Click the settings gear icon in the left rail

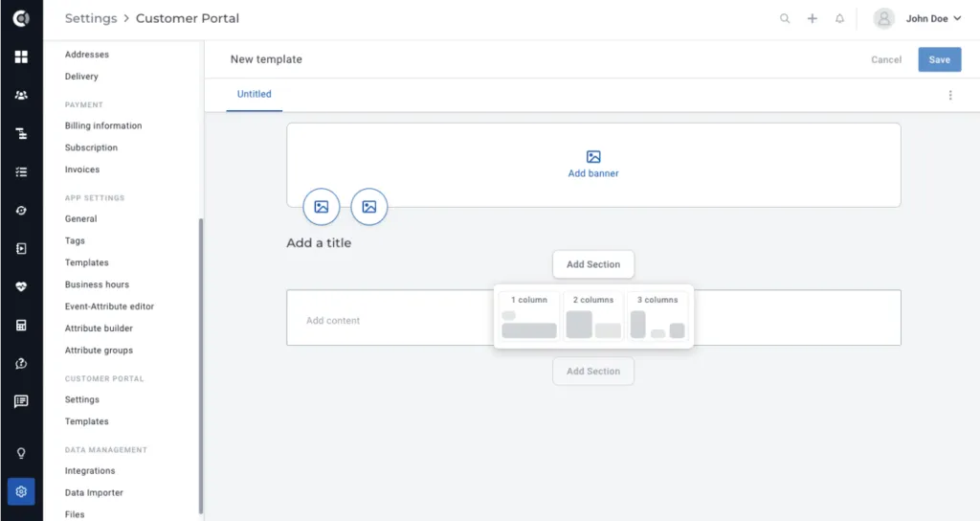point(21,491)
